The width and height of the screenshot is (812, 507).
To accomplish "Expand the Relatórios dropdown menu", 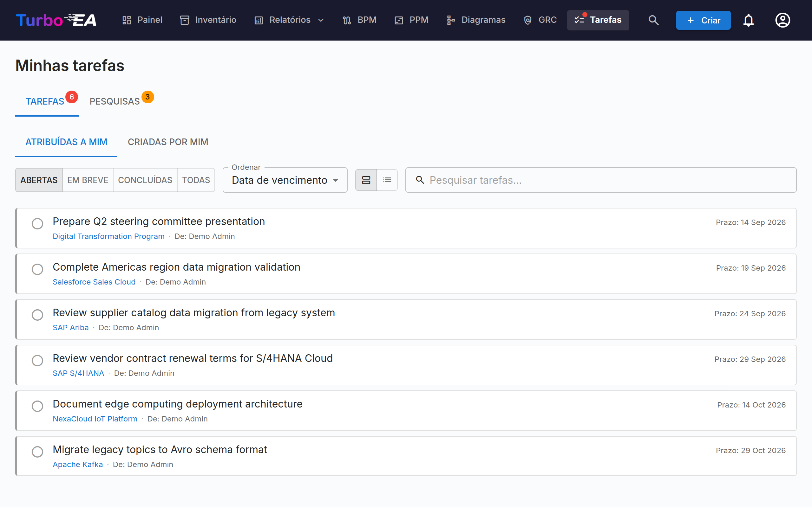I will pyautogui.click(x=289, y=20).
